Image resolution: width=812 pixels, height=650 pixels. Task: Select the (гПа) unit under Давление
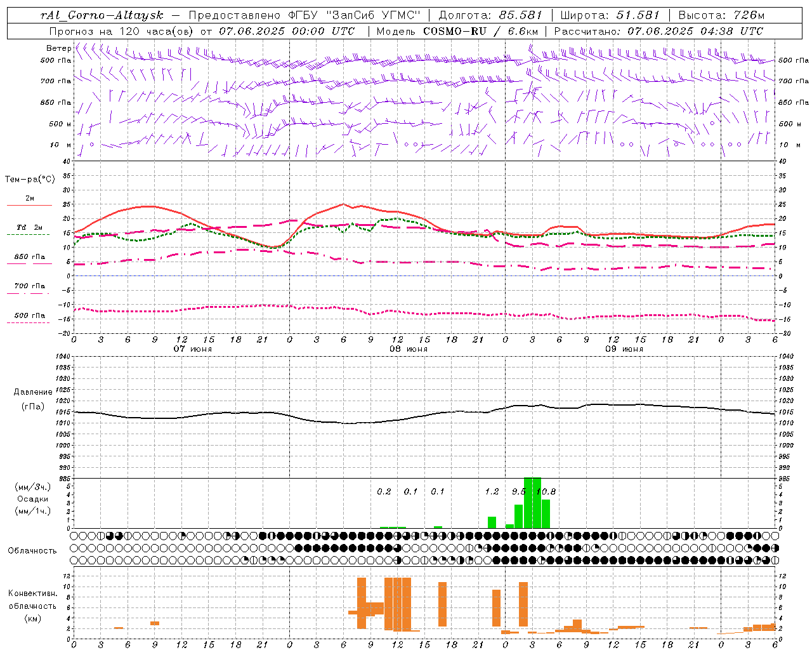tap(33, 407)
